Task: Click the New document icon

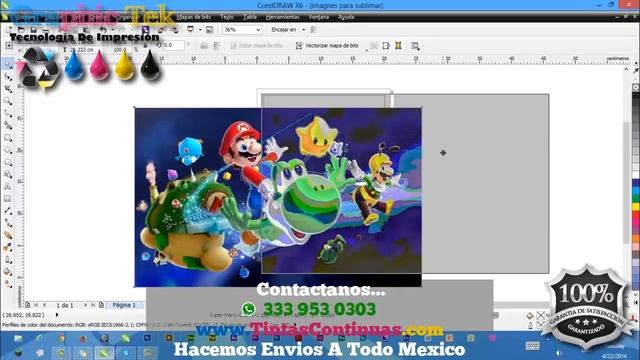Action: [9, 30]
